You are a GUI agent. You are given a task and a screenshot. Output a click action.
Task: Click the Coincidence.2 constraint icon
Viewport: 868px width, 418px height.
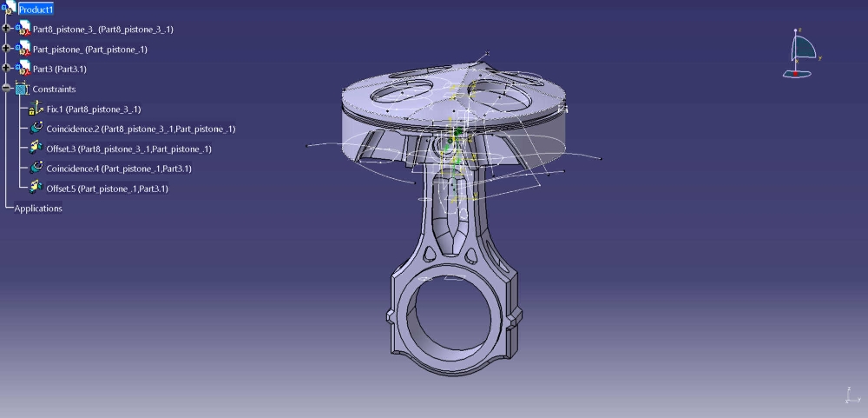coord(36,128)
